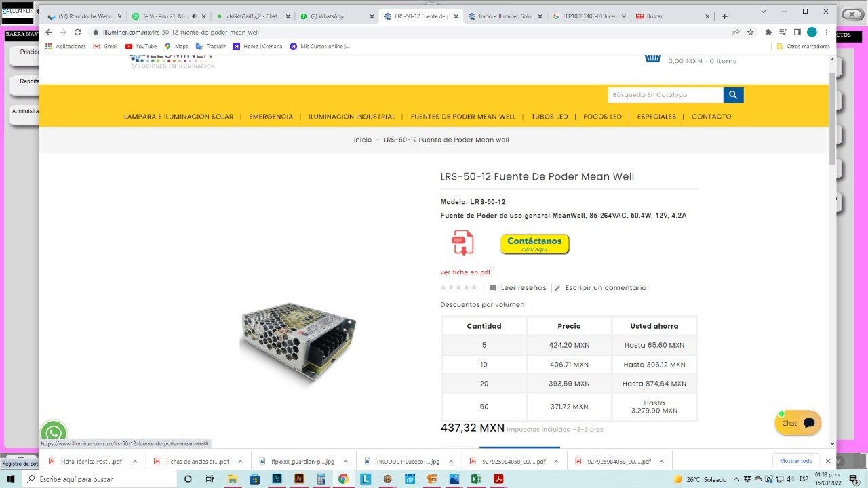Viewport: 868px width, 488px height.
Task: Expand options for Ficha Técnica Post download
Action: point(134,461)
